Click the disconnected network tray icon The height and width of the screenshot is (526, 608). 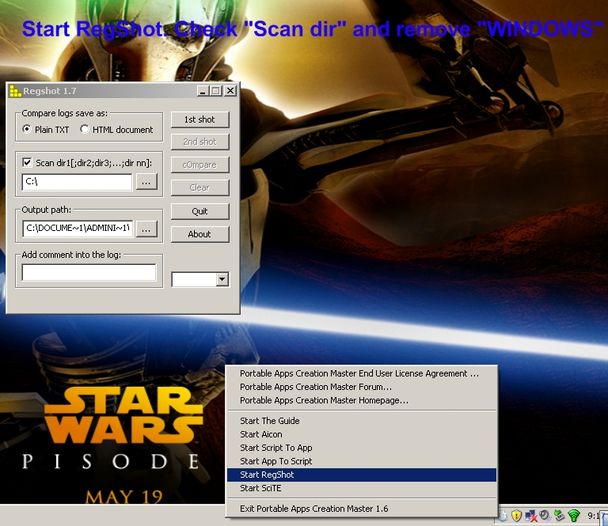coord(531,516)
